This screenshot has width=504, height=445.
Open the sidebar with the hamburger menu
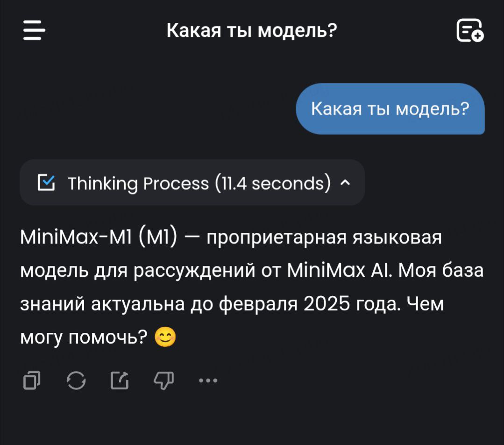(33, 31)
